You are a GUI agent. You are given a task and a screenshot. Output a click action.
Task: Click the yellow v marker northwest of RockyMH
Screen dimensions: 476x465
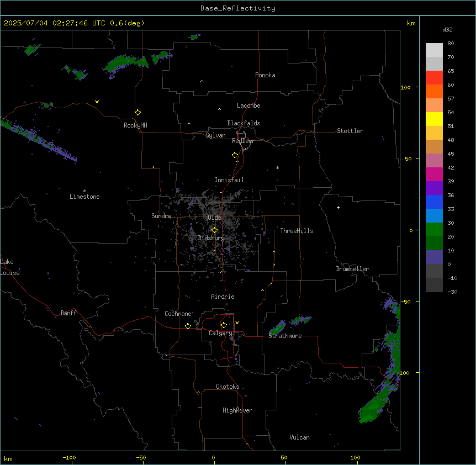tap(97, 102)
